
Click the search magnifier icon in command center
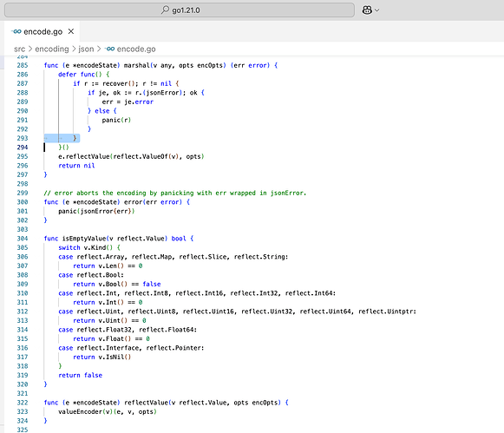165,10
